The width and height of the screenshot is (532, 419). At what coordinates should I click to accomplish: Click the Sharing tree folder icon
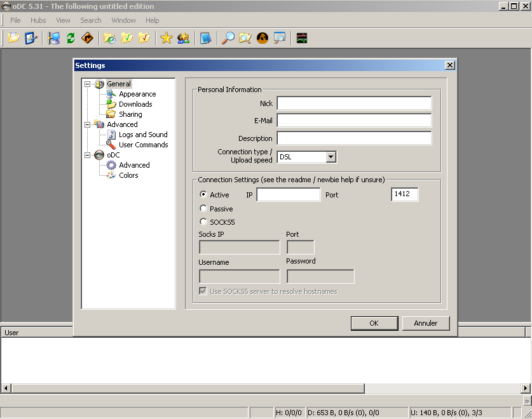pos(111,114)
